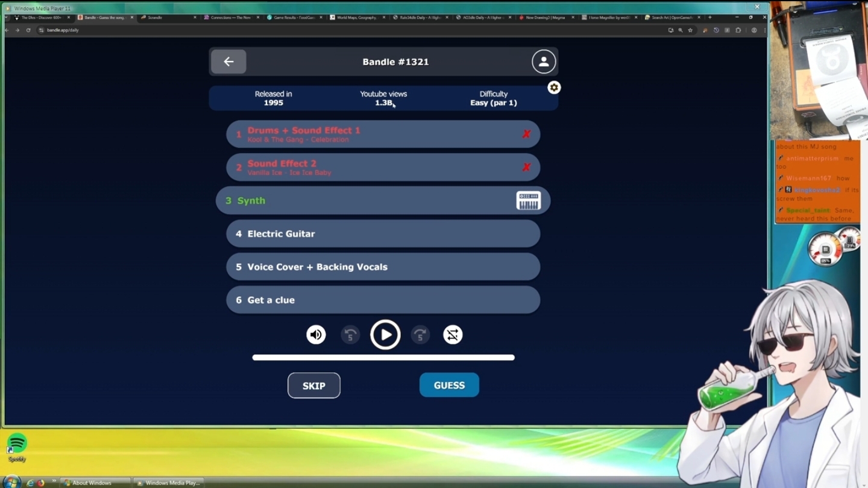Switch to The Dles browser tab

point(41,17)
